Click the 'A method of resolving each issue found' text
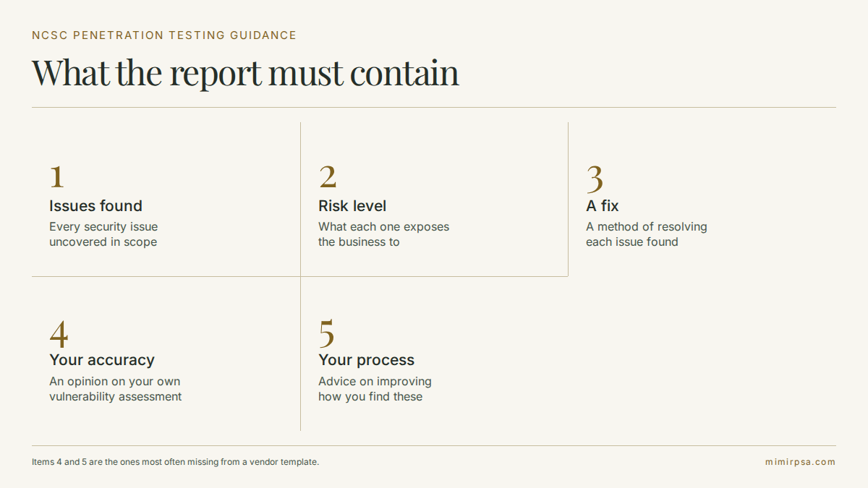This screenshot has width=868, height=488. 647,234
